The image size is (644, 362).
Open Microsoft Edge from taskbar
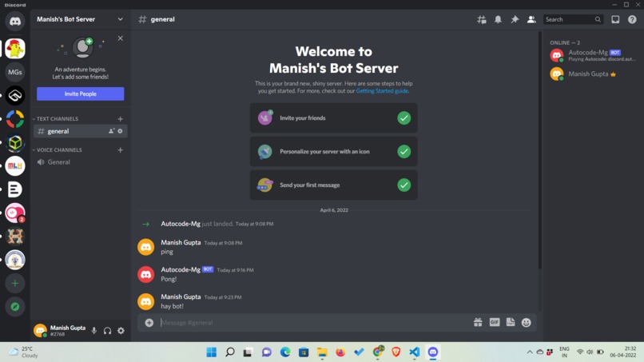pos(285,352)
